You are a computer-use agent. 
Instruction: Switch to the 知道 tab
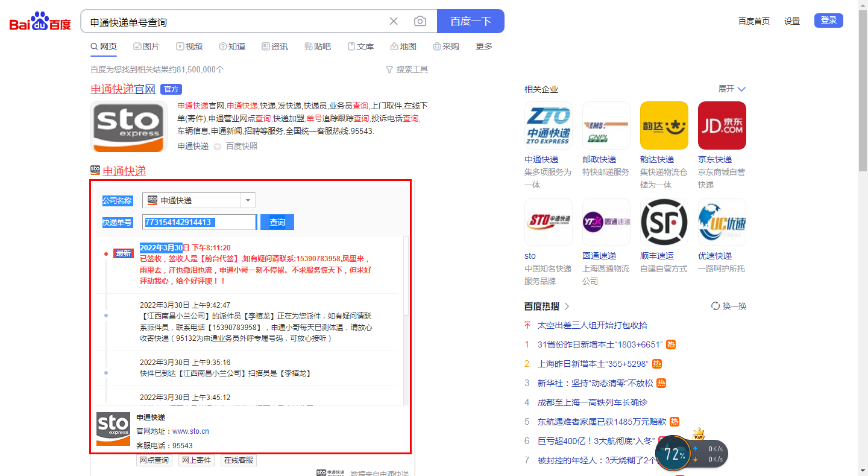232,46
